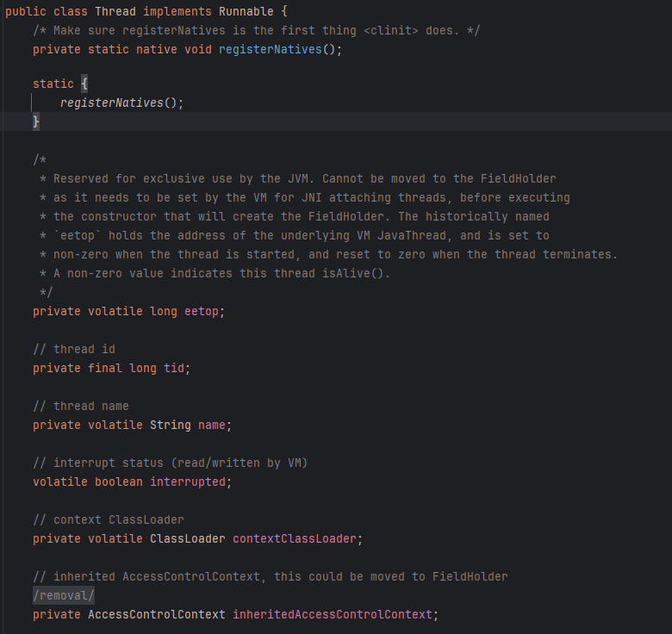Click the tid field name

[x=174, y=369]
